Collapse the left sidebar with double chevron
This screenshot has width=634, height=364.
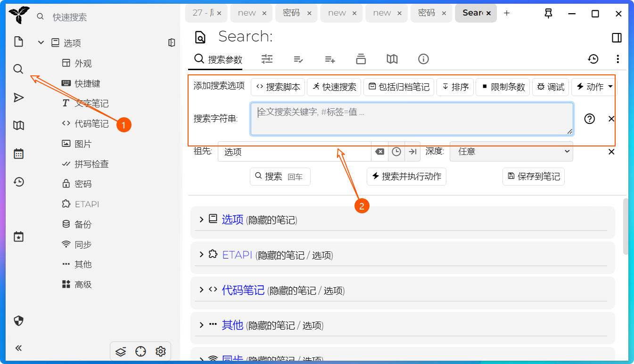pos(18,348)
